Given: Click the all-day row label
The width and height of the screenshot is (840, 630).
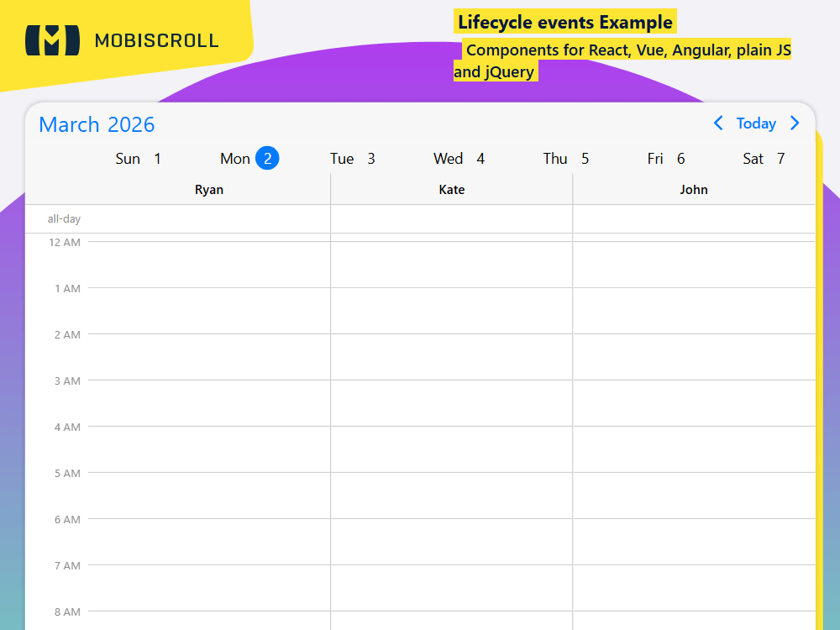Looking at the screenshot, I should pyautogui.click(x=64, y=218).
